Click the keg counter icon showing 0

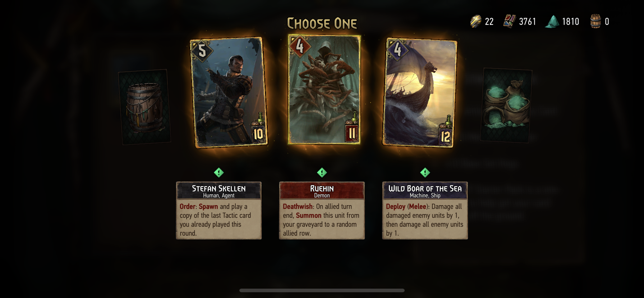point(595,22)
